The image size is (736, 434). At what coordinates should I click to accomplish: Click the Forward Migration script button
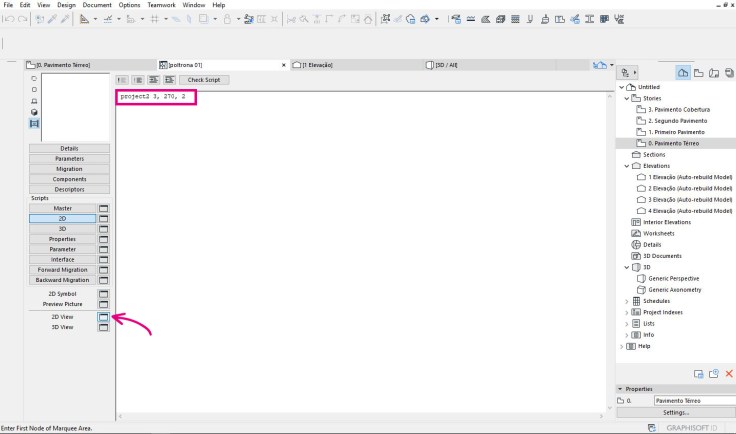pos(62,270)
